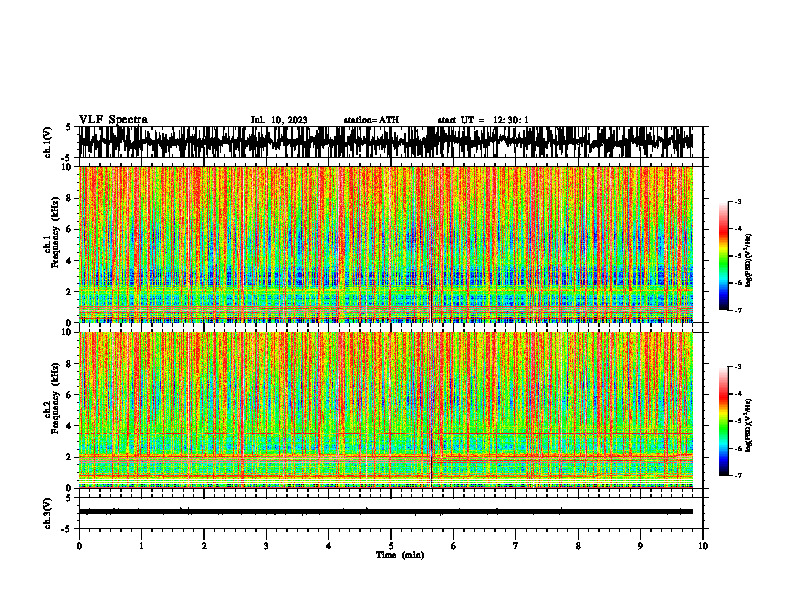Click the ch.1 colorbar "-7" tick label
This screenshot has width=792, height=612.
tap(738, 311)
